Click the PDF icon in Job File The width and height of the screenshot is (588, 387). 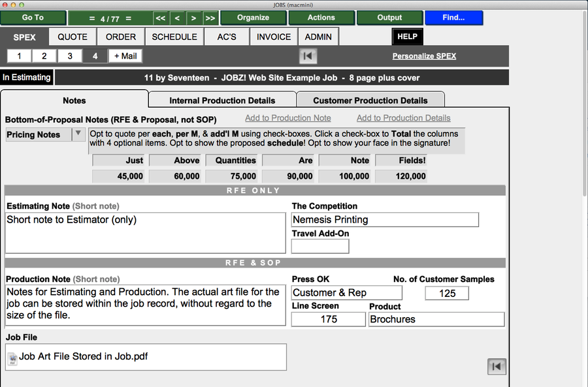(x=12, y=358)
